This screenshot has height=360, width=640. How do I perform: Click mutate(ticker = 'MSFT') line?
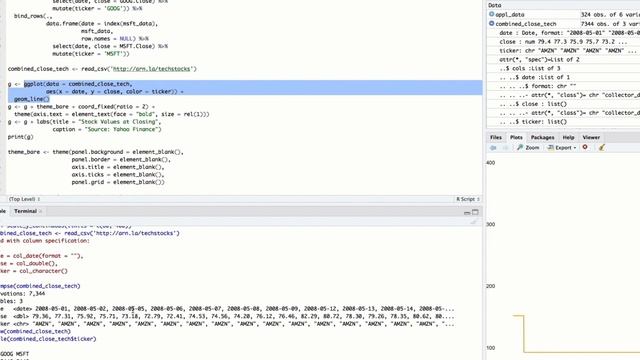click(x=91, y=54)
